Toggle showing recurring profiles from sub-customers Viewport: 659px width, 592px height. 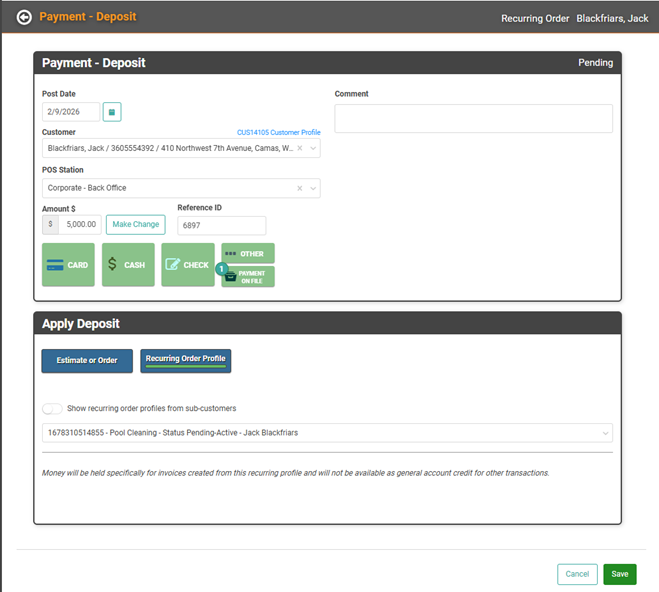[x=52, y=408]
